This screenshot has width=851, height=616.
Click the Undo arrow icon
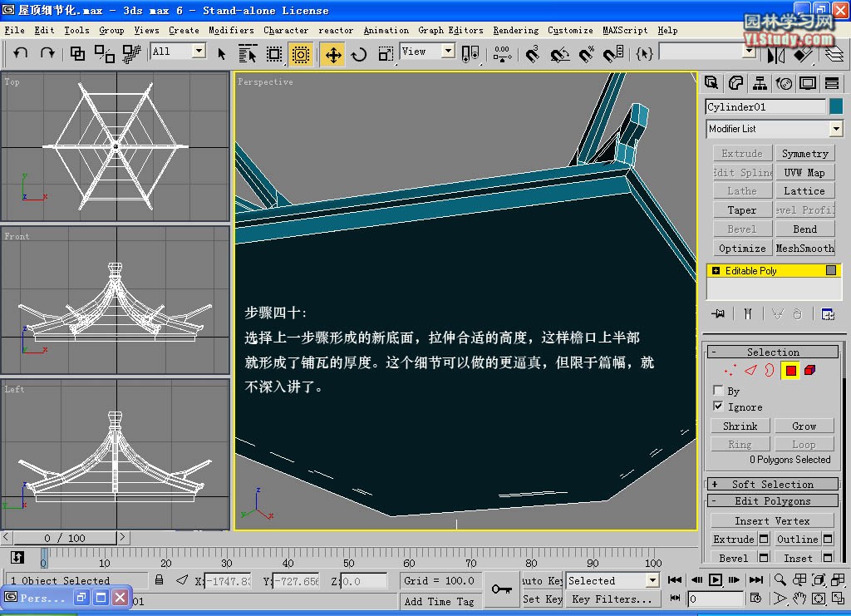[21, 53]
